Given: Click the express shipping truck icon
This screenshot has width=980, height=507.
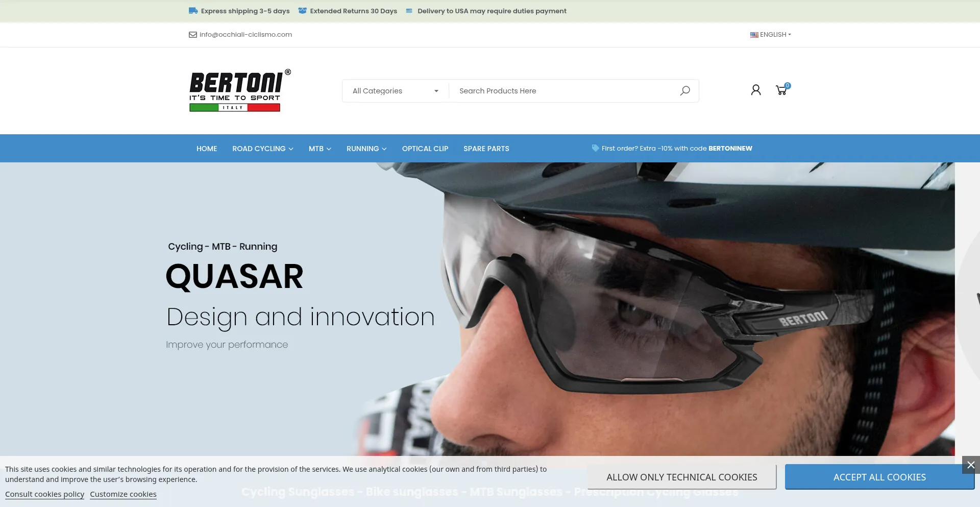Looking at the screenshot, I should [x=193, y=11].
